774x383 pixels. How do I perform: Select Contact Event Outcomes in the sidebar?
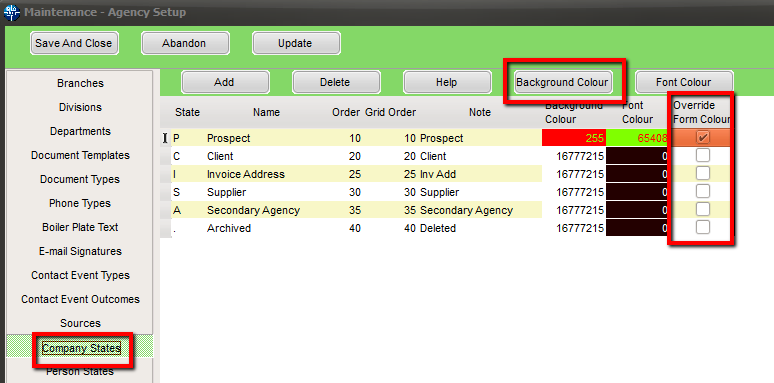(x=80, y=299)
